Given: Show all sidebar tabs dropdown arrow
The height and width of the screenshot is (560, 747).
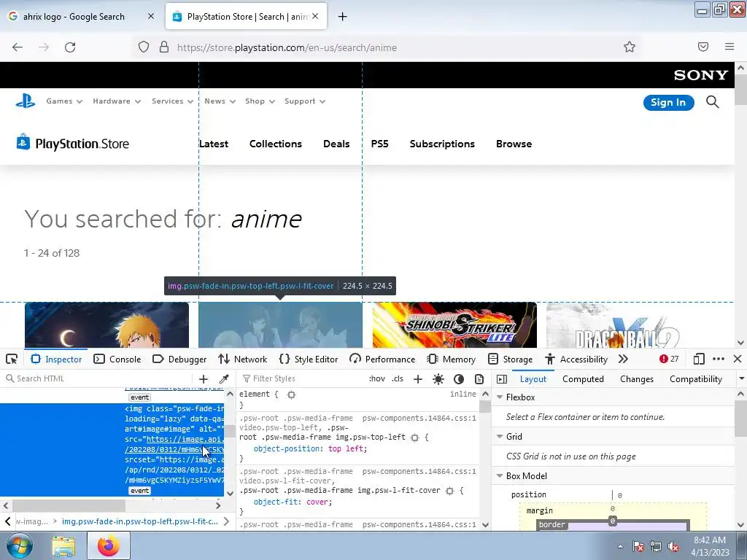Looking at the screenshot, I should (x=741, y=378).
